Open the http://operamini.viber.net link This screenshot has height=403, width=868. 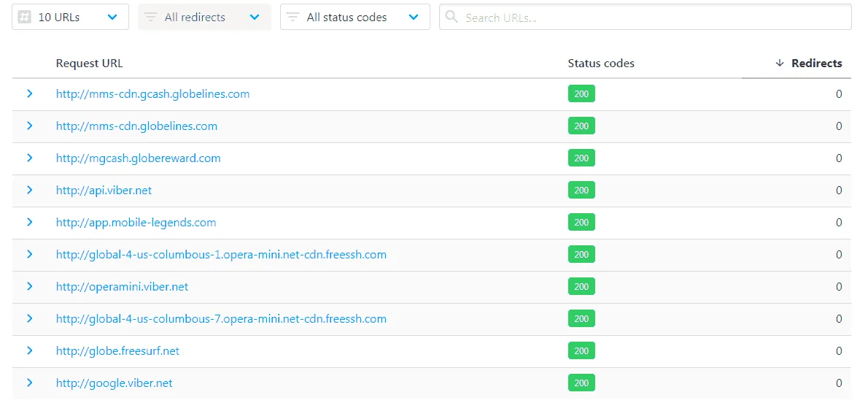click(123, 287)
